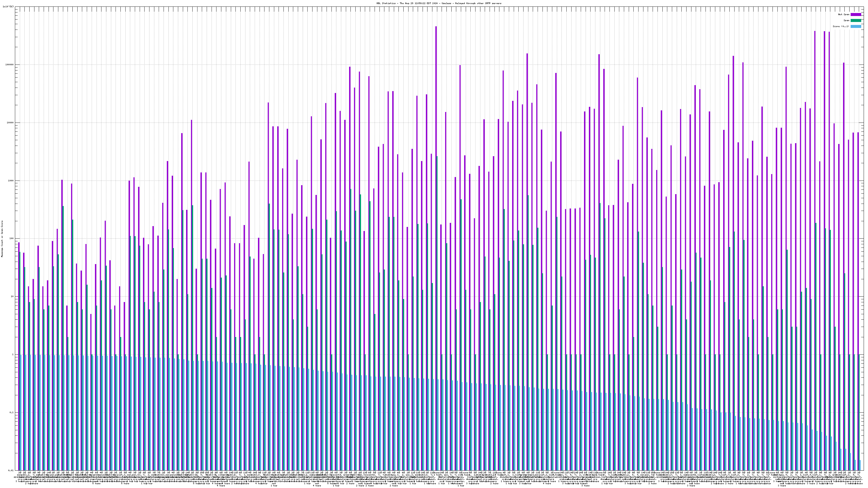The width and height of the screenshot is (868, 488).
Task: Click the vertical 'Message Count or Spam Score' axis label
Action: pos(2,239)
